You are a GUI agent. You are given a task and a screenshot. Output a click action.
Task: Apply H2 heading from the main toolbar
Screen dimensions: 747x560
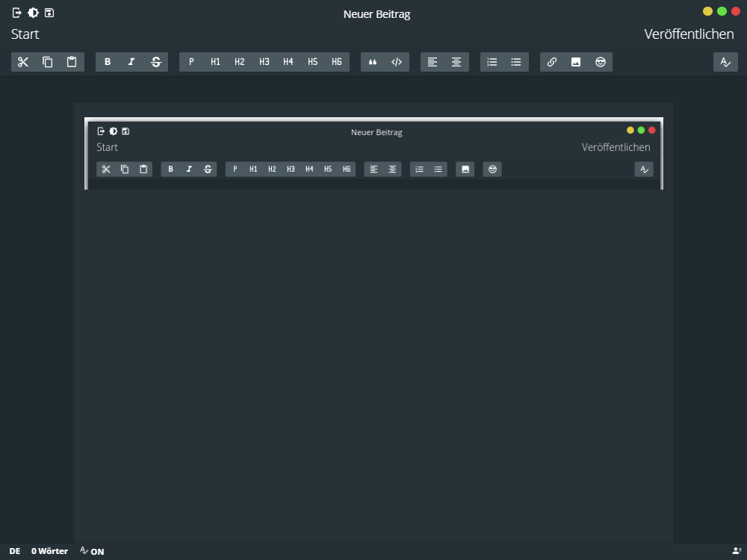tap(240, 62)
